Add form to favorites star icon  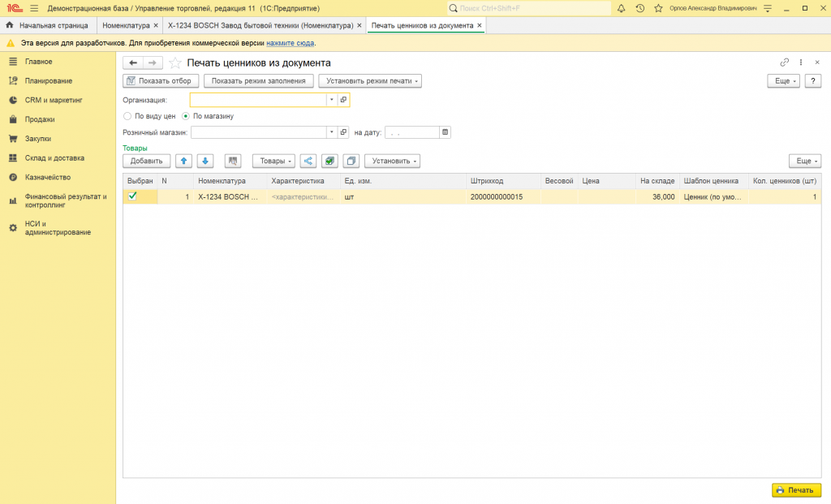[x=174, y=63]
